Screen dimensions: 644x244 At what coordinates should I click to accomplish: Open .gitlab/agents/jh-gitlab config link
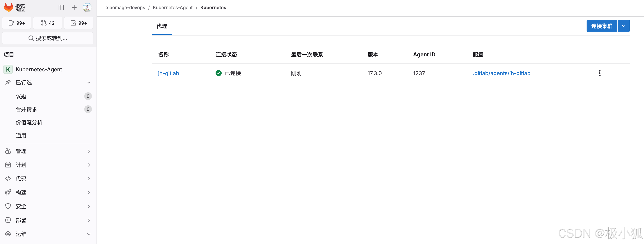502,73
